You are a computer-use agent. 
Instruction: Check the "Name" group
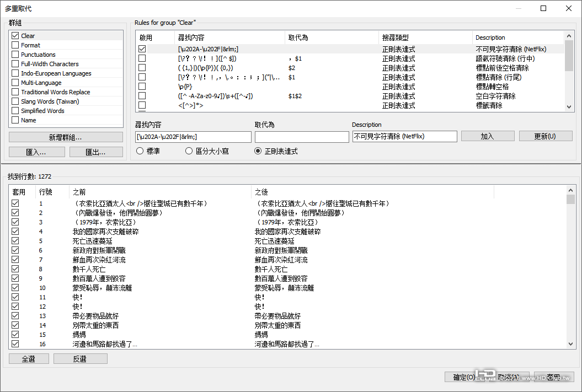(x=15, y=120)
